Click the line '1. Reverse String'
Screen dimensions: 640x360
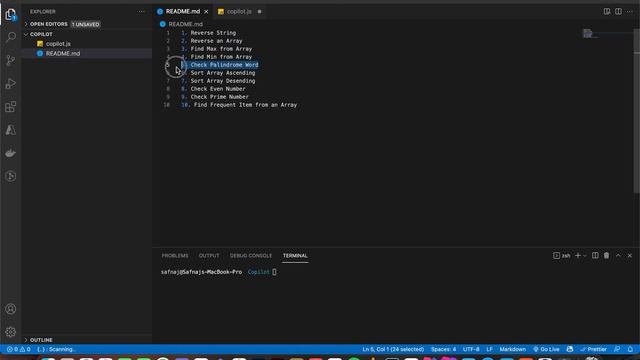(x=208, y=33)
